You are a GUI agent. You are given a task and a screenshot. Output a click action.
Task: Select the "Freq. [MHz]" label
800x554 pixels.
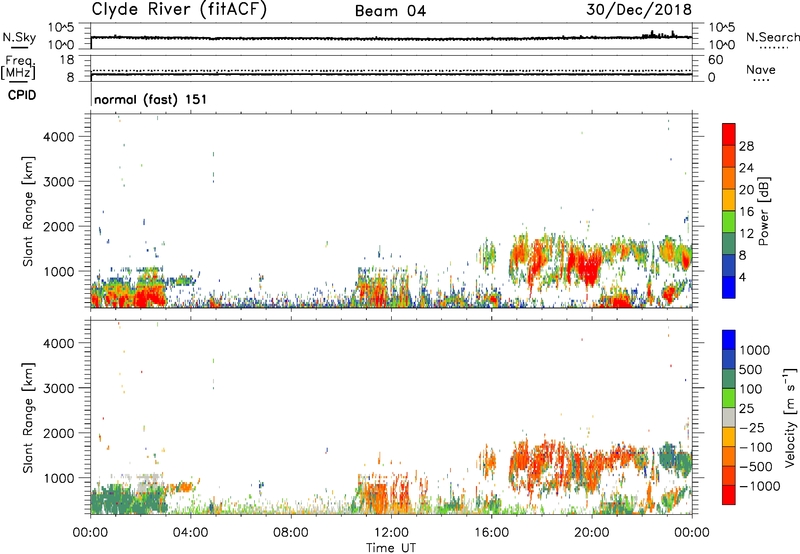[18, 68]
